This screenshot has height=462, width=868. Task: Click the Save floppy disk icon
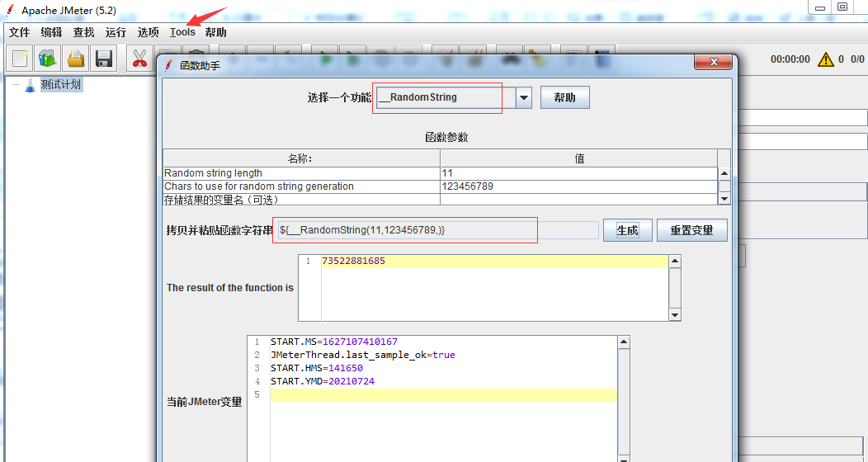(103, 58)
